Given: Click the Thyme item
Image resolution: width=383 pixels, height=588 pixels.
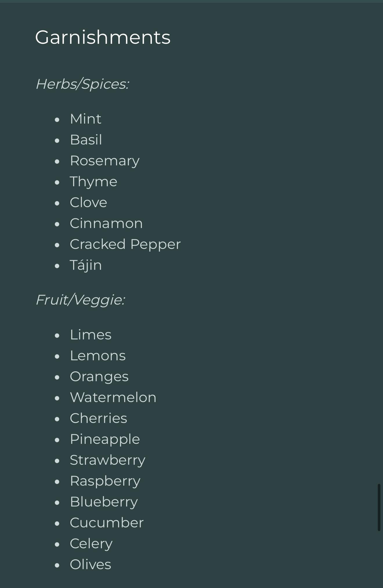Looking at the screenshot, I should [x=93, y=182].
